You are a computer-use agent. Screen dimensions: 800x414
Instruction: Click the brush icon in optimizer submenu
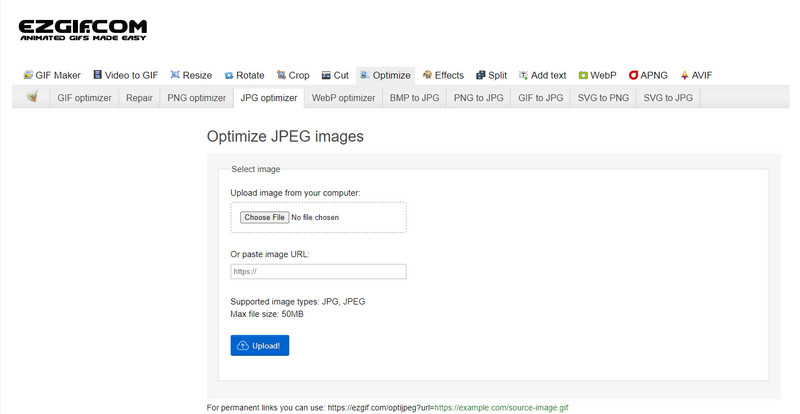pyautogui.click(x=32, y=96)
